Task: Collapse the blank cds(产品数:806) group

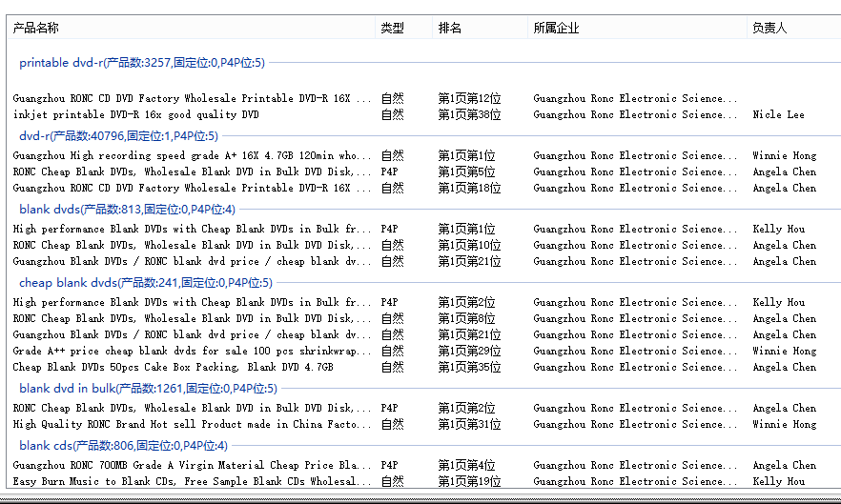Action: tap(123, 446)
